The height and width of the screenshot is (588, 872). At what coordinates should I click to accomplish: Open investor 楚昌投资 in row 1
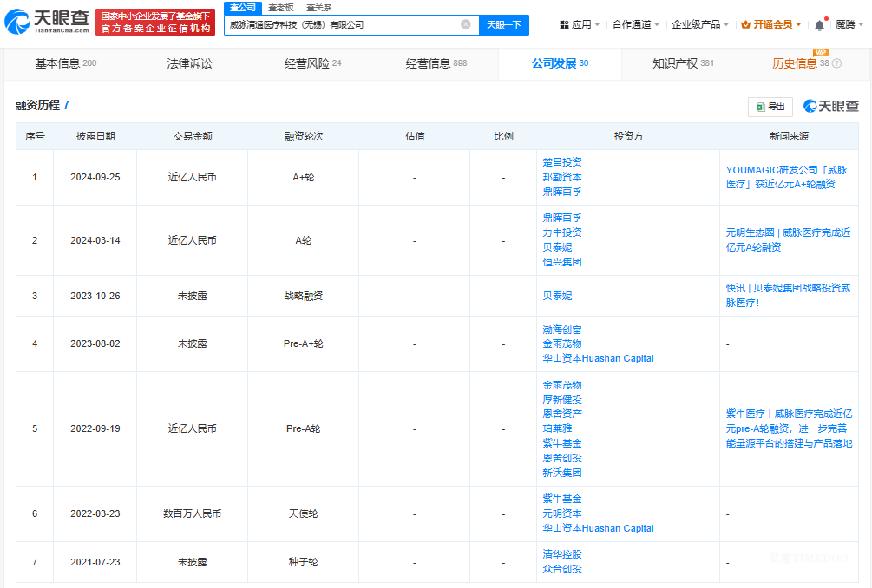point(562,162)
